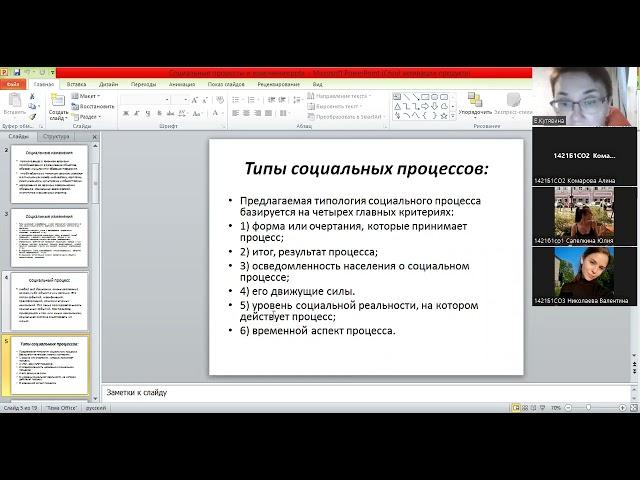Click the Reset (Восстановить) slide button
This screenshot has height=480, width=640.
[x=93, y=107]
